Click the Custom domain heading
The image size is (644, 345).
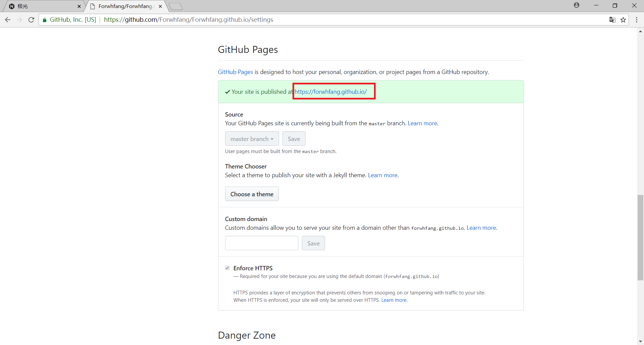(246, 219)
